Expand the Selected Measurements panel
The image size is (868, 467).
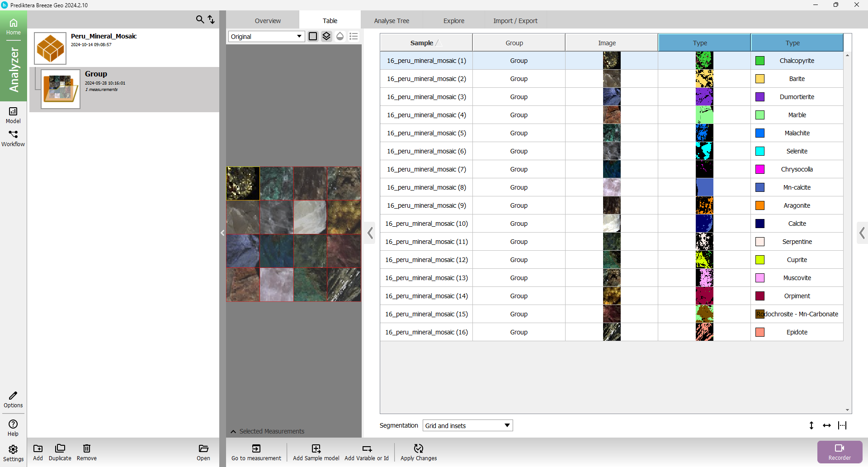click(233, 431)
